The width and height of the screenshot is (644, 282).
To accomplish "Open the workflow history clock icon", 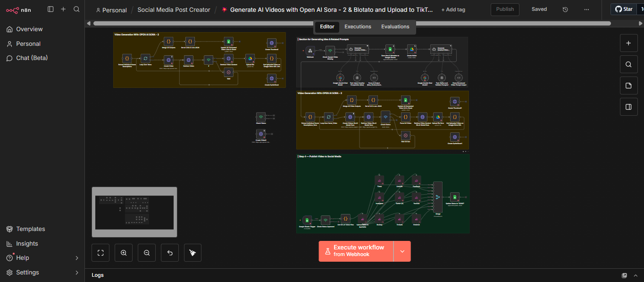I will coord(565,9).
